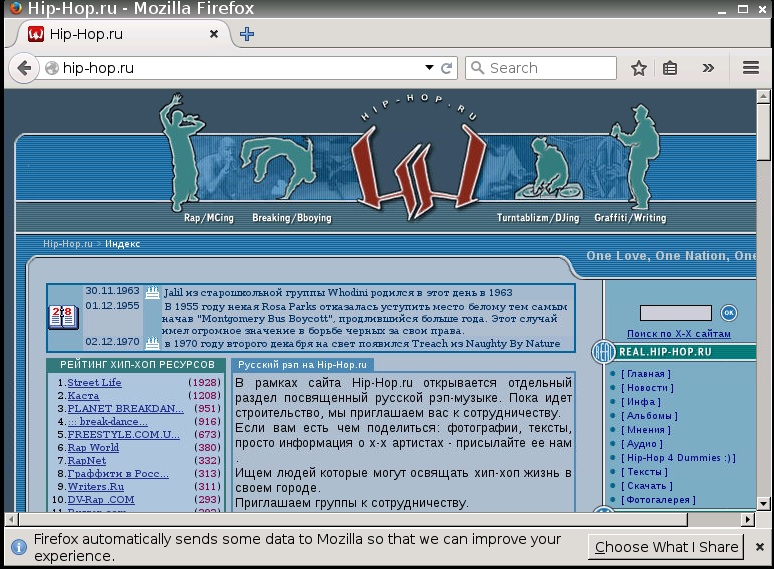Open the URL history dropdown arrow
The width and height of the screenshot is (774, 569).
(429, 68)
